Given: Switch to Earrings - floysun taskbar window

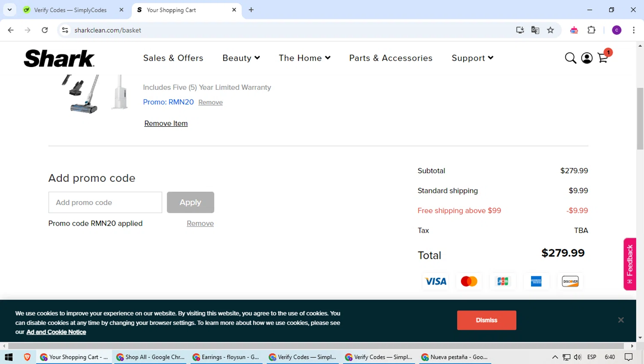Looking at the screenshot, I should tap(226, 357).
